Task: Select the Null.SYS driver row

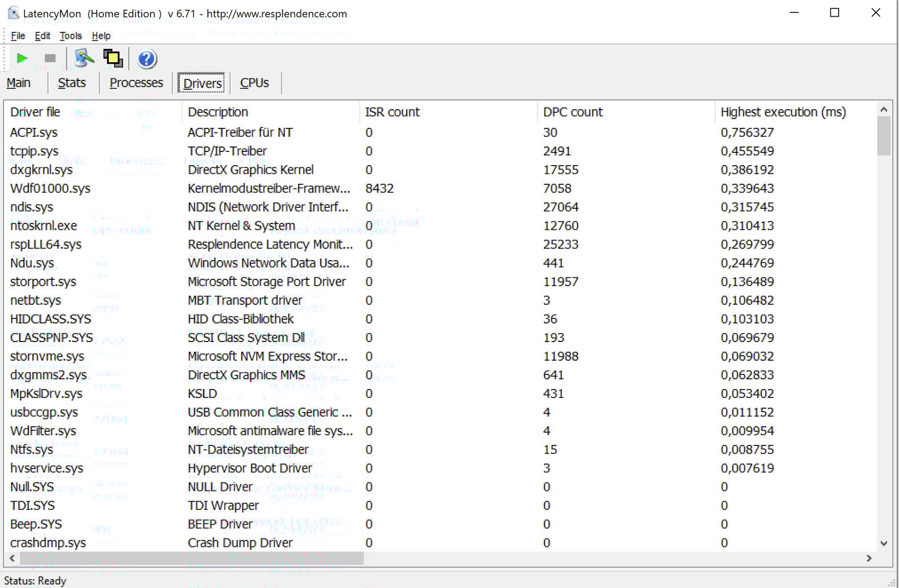Action: click(x=441, y=487)
